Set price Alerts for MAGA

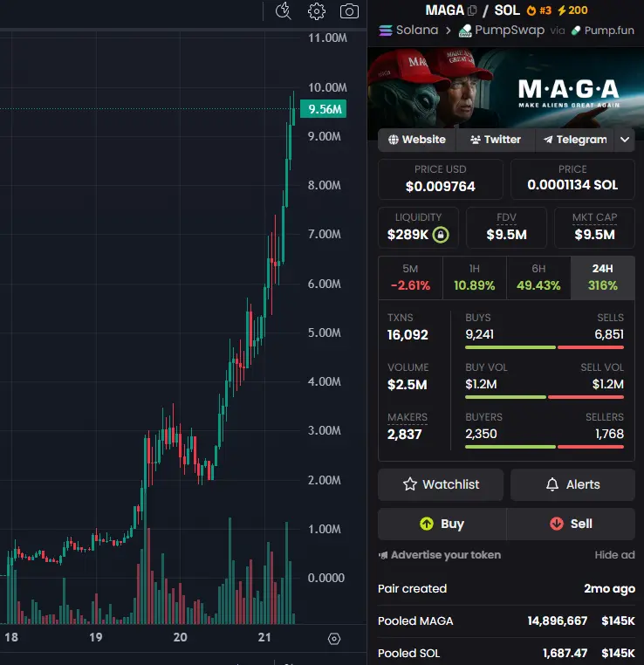[572, 484]
